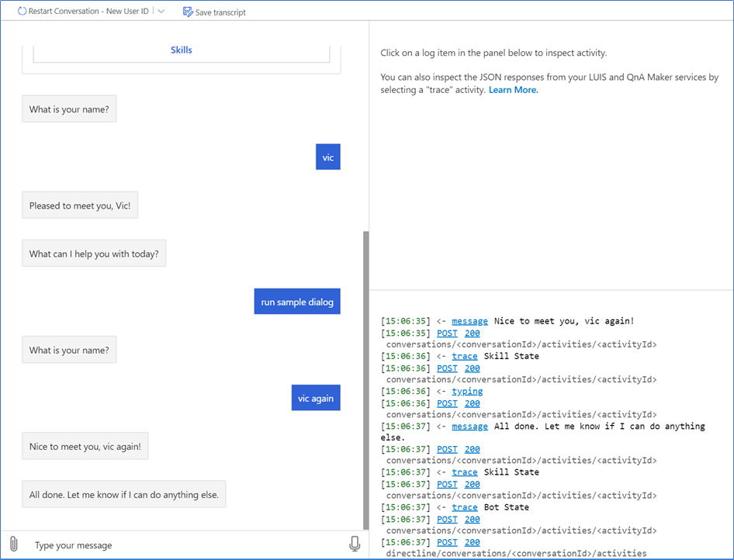Open the POST link at 15:06:35
Screen dimensions: 734x560
pyautogui.click(x=447, y=333)
